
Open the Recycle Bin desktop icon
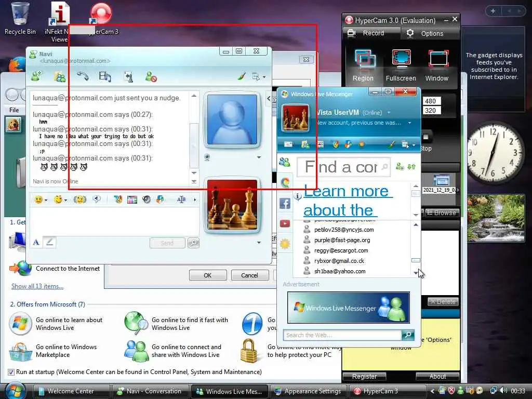20,19
